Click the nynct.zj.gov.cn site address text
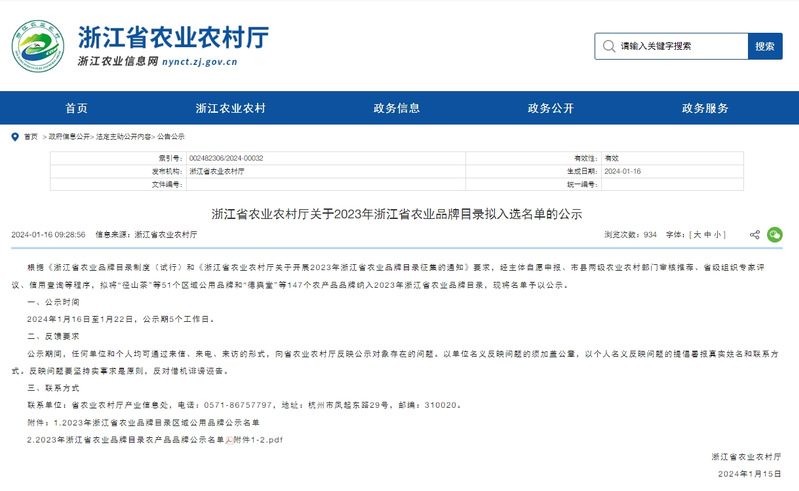The width and height of the screenshot is (799, 491). tap(200, 62)
